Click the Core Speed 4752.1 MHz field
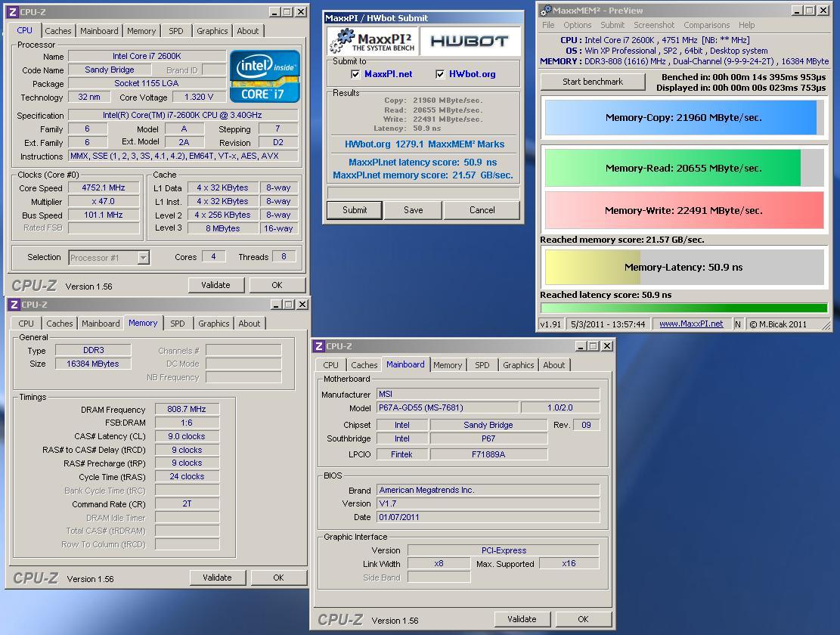The height and width of the screenshot is (635, 840). [104, 188]
